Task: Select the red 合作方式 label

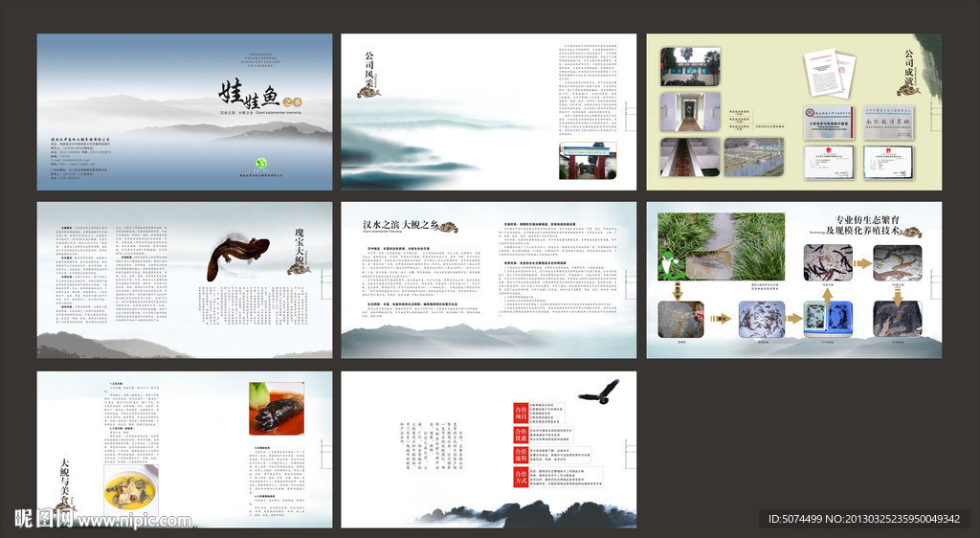Action: click(521, 478)
